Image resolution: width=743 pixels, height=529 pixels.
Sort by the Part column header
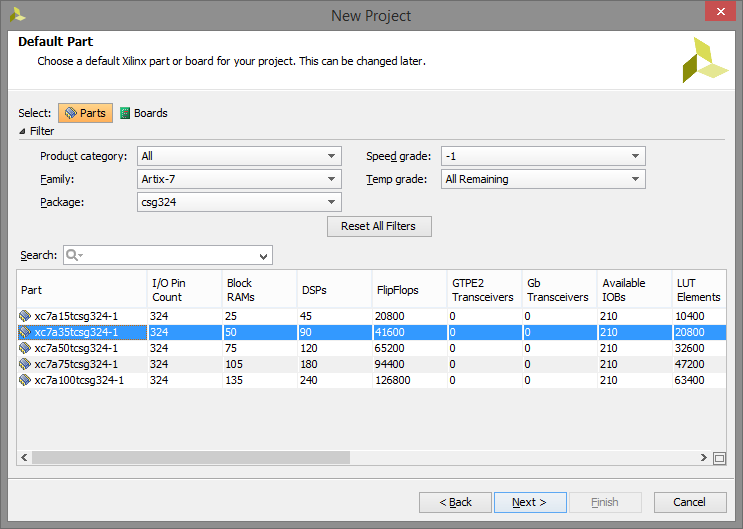pyautogui.click(x=82, y=290)
